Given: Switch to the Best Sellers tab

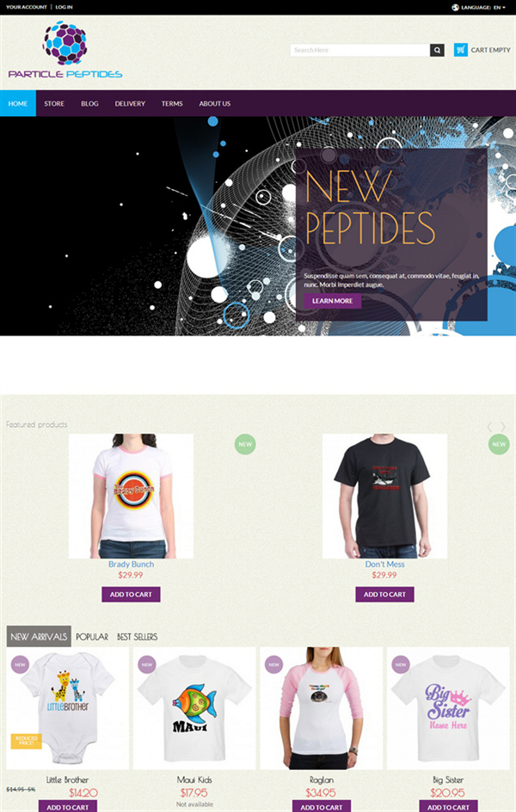Looking at the screenshot, I should 138,637.
